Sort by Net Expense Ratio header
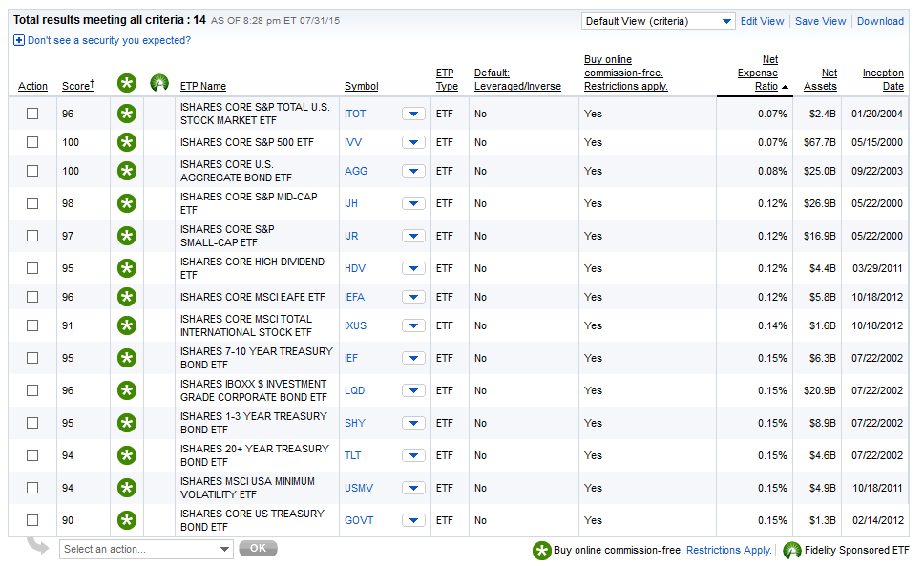Viewport: 924px width, 566px height. [758, 73]
